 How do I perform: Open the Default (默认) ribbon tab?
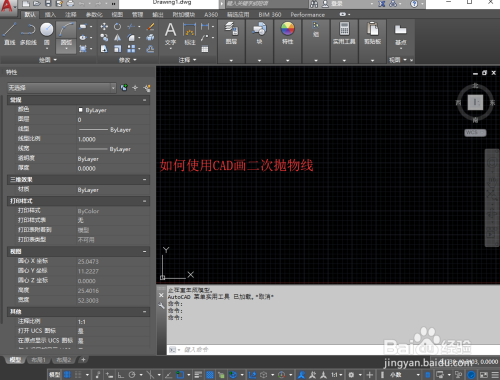30,15
